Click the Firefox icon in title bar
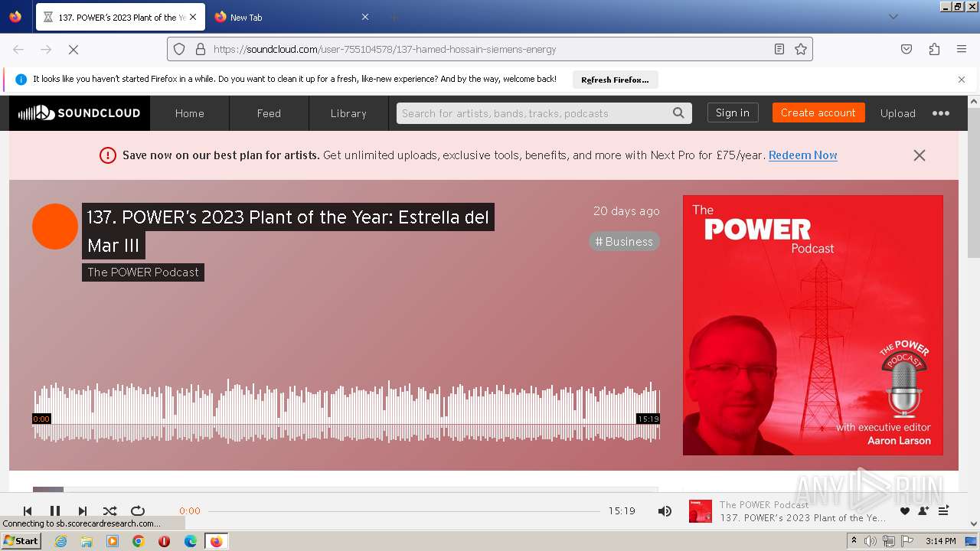 pos(15,17)
